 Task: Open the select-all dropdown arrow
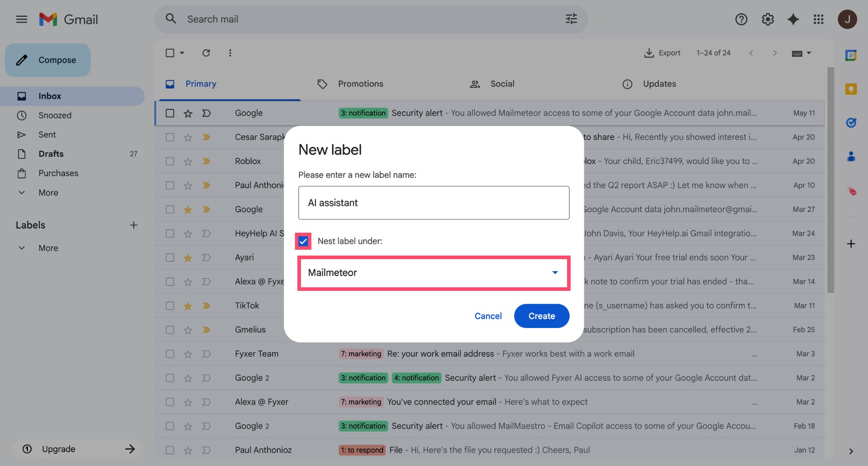pyautogui.click(x=182, y=53)
